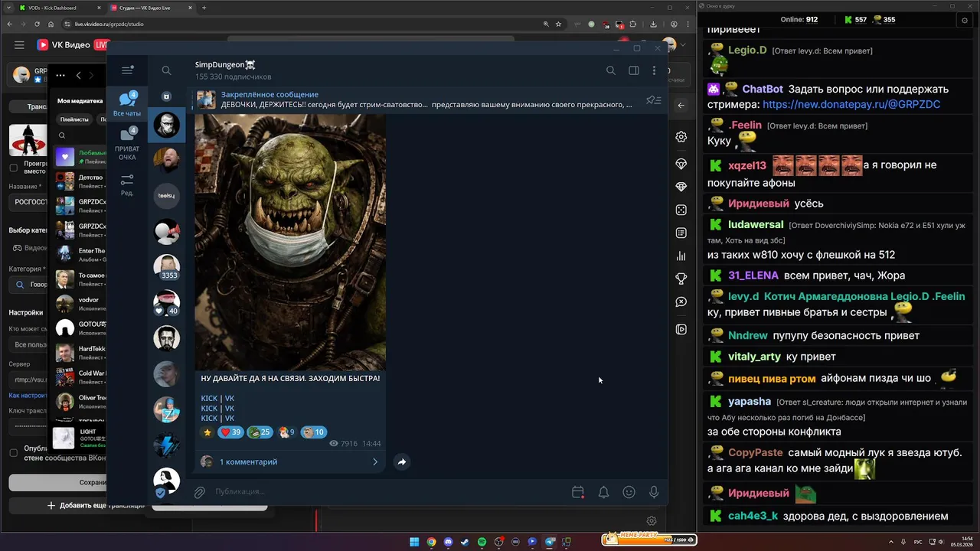Click the pinned messages list icon
The width and height of the screenshot is (980, 551).
(x=653, y=100)
